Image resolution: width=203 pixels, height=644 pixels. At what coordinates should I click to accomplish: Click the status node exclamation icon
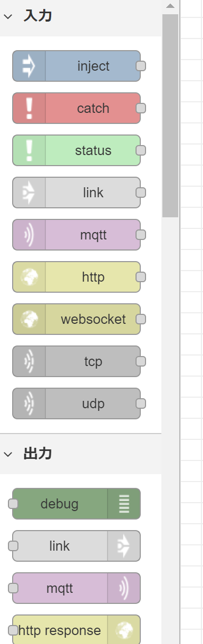29,150
